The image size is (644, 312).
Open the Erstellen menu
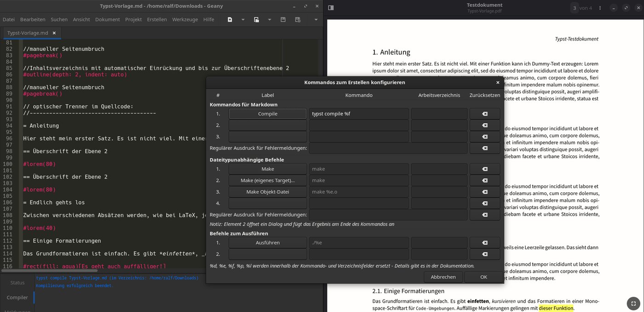tap(157, 20)
